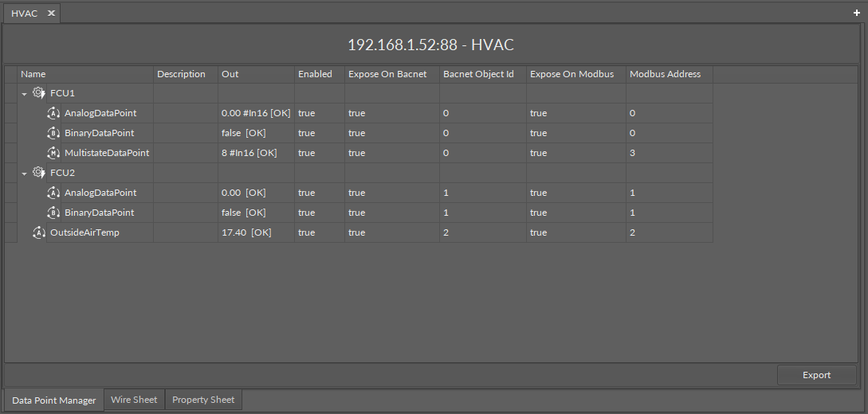Click the BinaryDataPoint icon under FCU1
Screen dimensions: 868x414
(x=53, y=133)
